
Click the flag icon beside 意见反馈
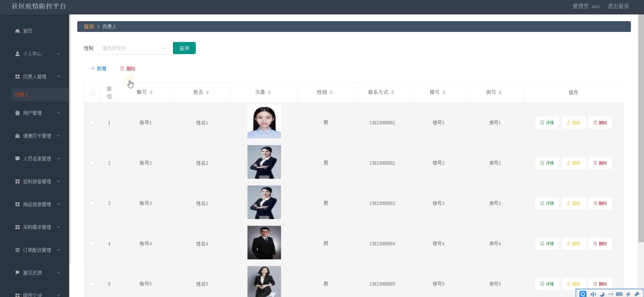click(x=17, y=273)
